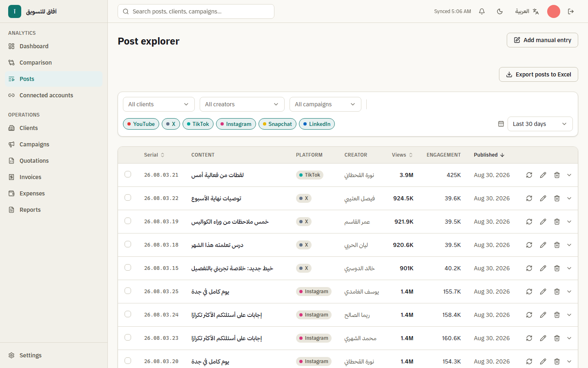This screenshot has height=368, width=588.
Task: Open the Last 30 days date range dropdown
Action: [x=540, y=124]
